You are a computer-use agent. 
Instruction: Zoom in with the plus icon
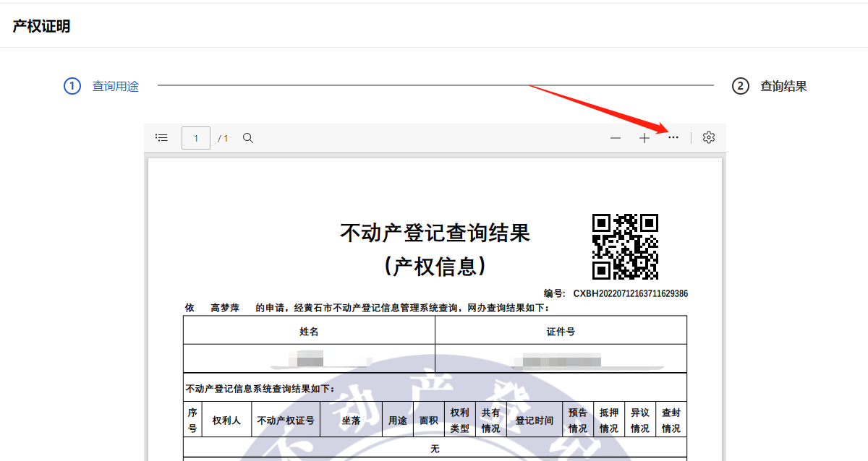(644, 138)
